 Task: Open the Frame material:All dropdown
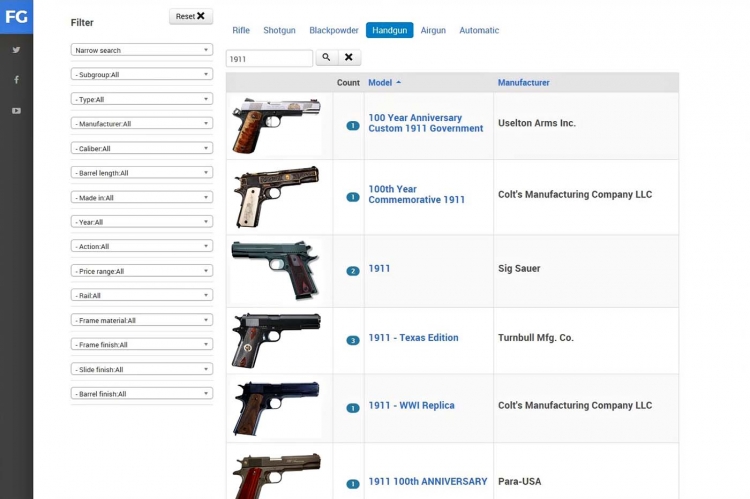pyautogui.click(x=142, y=320)
